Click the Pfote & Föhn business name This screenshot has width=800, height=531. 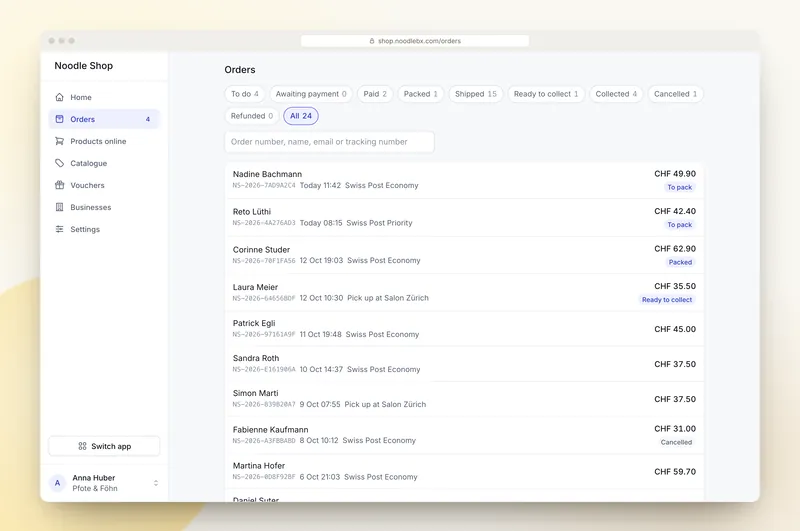tap(95, 488)
